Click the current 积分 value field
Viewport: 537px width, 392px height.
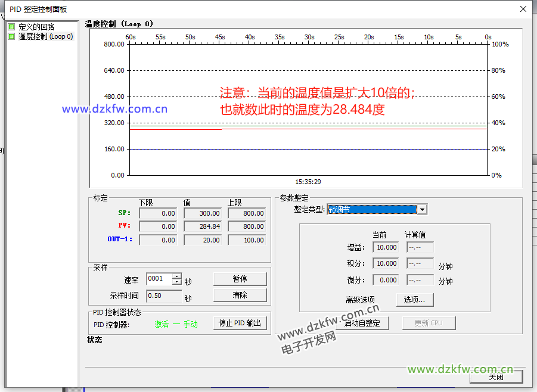[x=386, y=263]
